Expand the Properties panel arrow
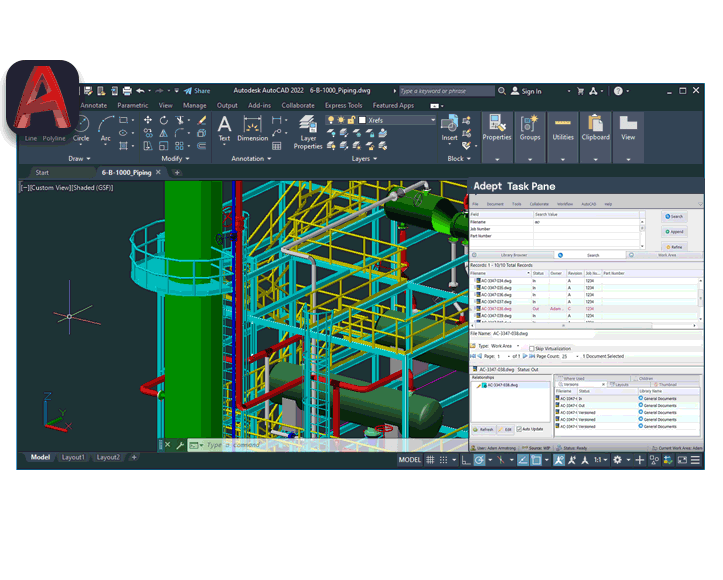The width and height of the screenshot is (723, 580). (x=497, y=160)
